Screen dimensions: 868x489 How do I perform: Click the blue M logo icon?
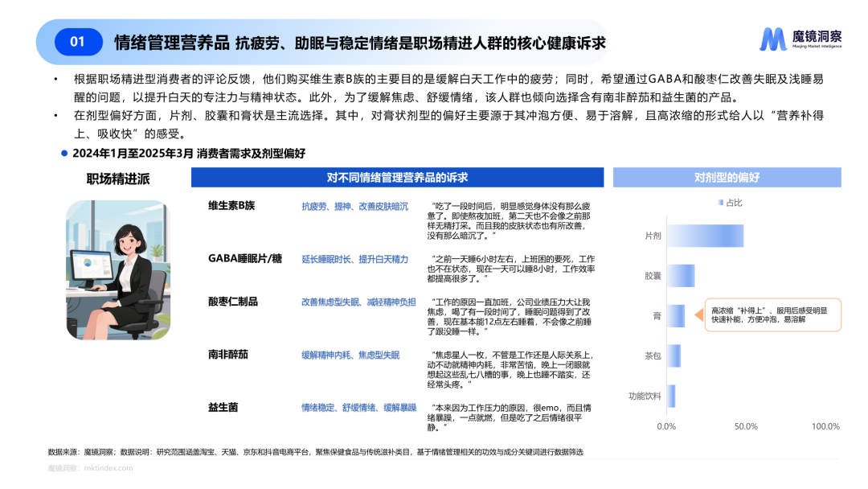pos(773,39)
